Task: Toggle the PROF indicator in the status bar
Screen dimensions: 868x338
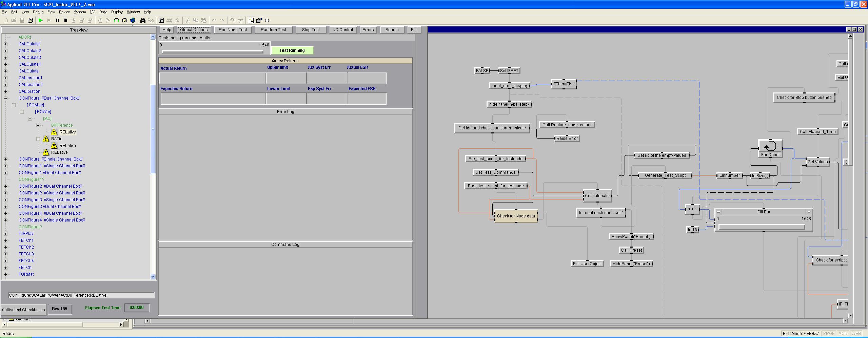Action: 828,334
